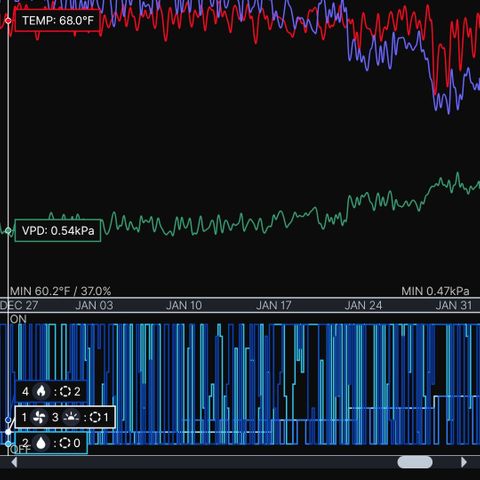
Task: Click the MIN 0.47kPa label
Action: coord(435,291)
